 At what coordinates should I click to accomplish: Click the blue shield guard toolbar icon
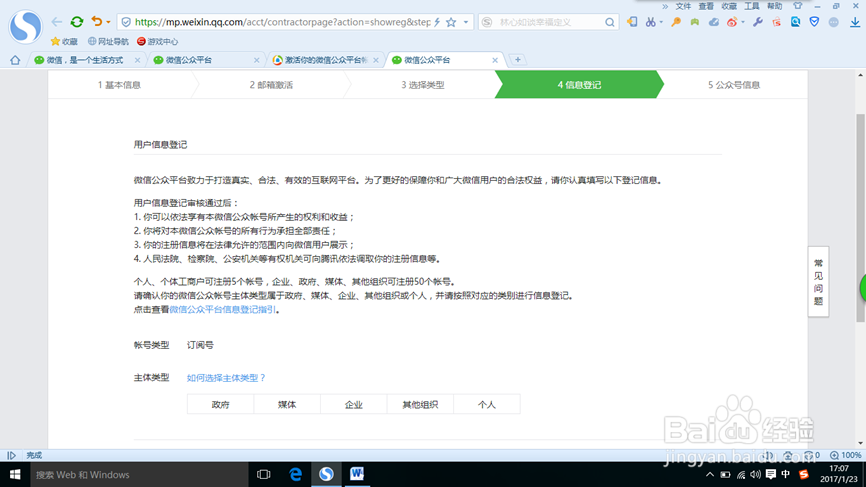[814, 22]
